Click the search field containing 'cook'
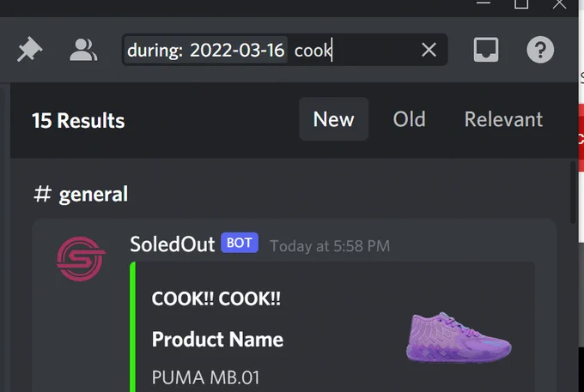584x392 pixels. click(285, 50)
